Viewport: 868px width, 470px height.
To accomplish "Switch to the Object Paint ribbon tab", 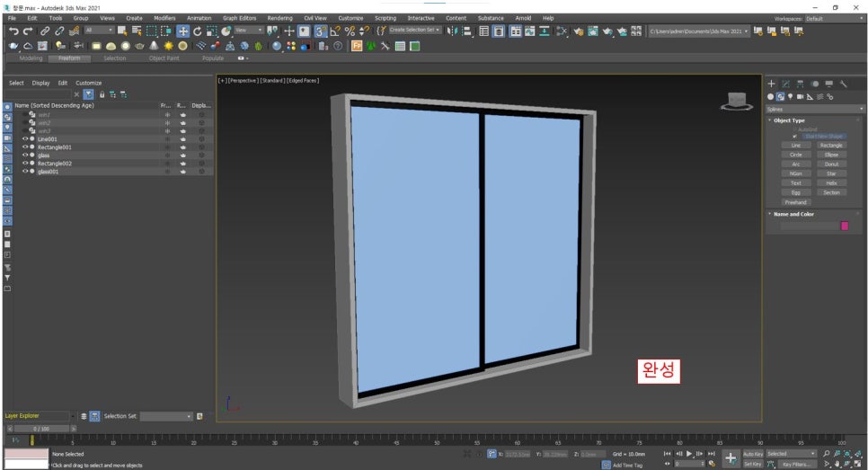I will [x=164, y=58].
